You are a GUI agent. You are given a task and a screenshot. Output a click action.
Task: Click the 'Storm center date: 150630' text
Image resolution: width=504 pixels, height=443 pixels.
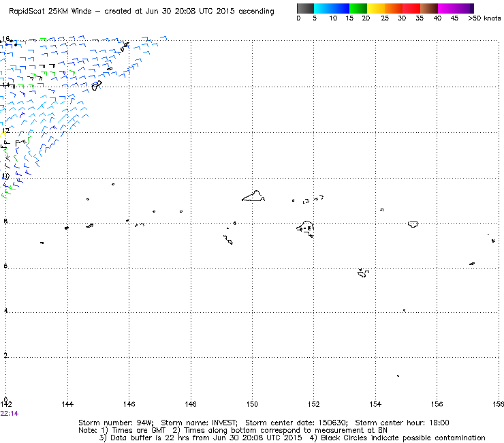(296, 423)
